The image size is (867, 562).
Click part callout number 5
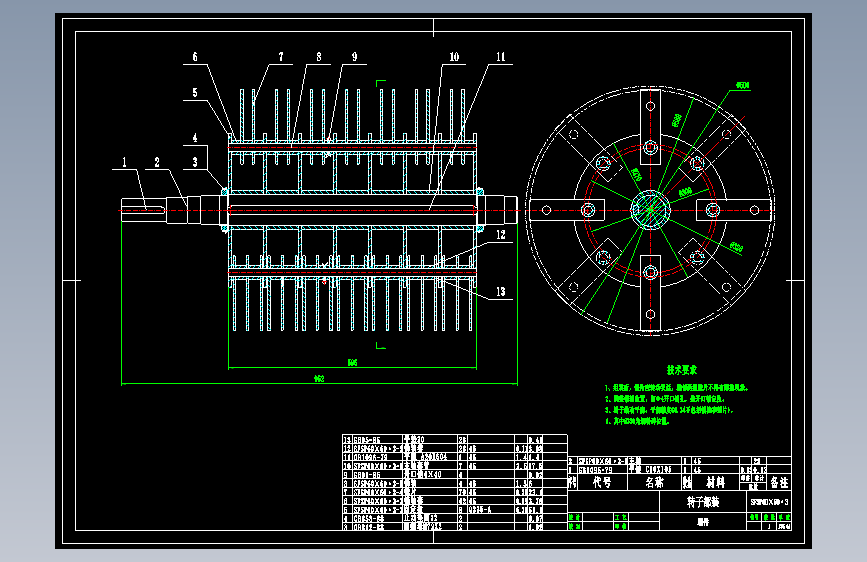[195, 92]
